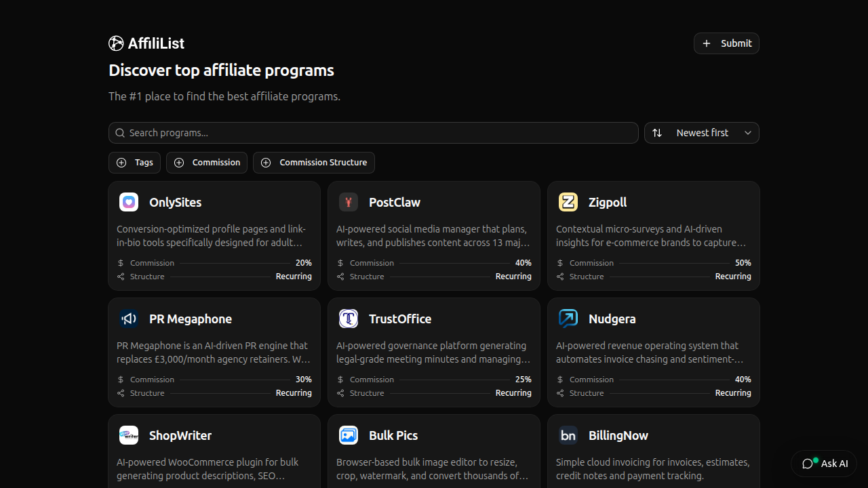Click the AffiliList site logo
This screenshot has height=488, width=868.
pyautogui.click(x=116, y=43)
